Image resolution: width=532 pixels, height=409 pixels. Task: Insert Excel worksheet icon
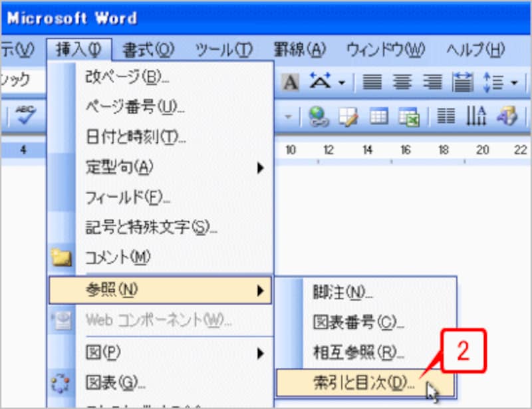tap(409, 117)
